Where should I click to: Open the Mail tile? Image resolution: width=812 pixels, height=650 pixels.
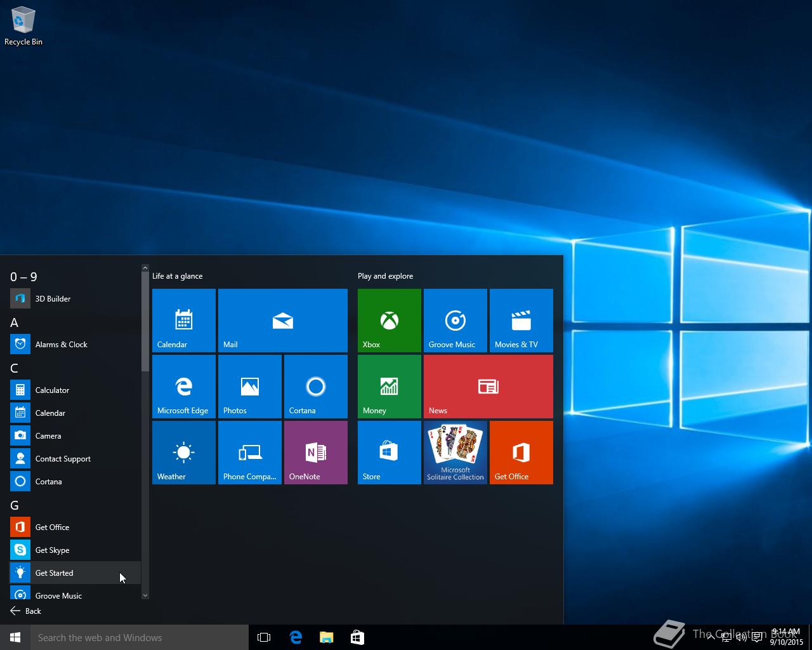pos(283,321)
